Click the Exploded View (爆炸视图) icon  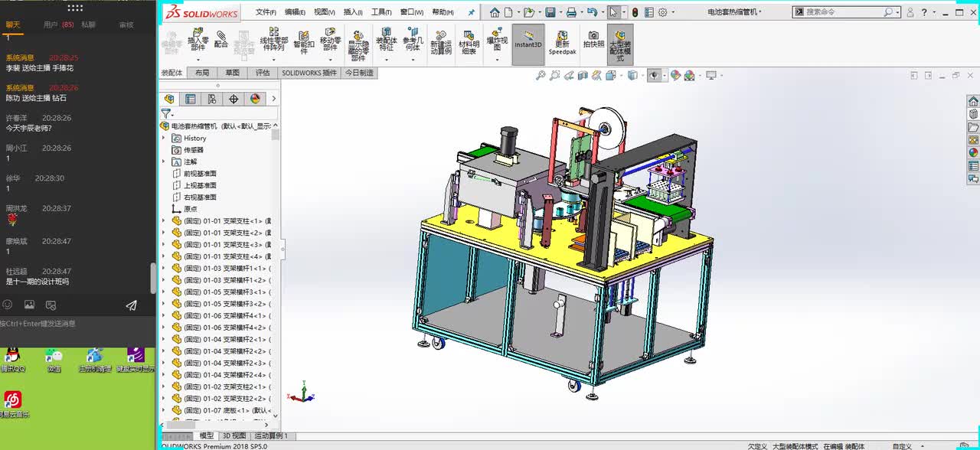(496, 38)
